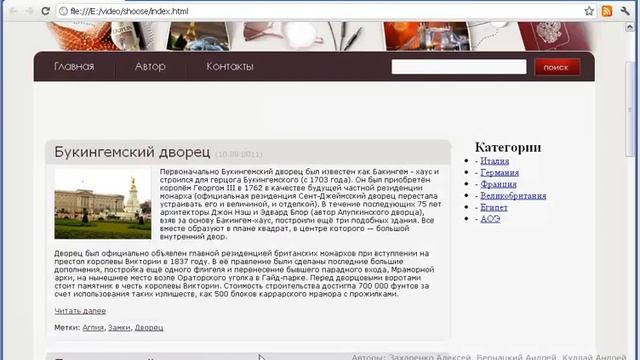Screen dimensions: 640x360
Task: Click the red поиск button
Action: coord(557,67)
